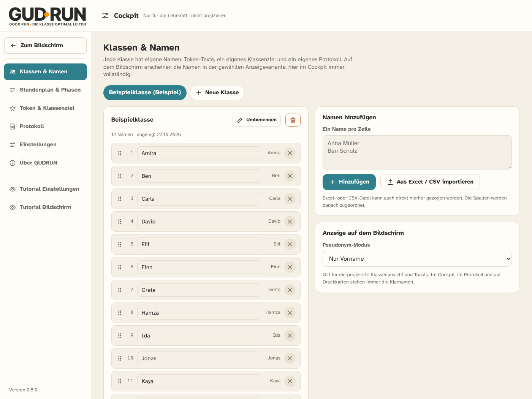
Task: Import names via Aus Excel / CSV importieren
Action: coord(430,182)
